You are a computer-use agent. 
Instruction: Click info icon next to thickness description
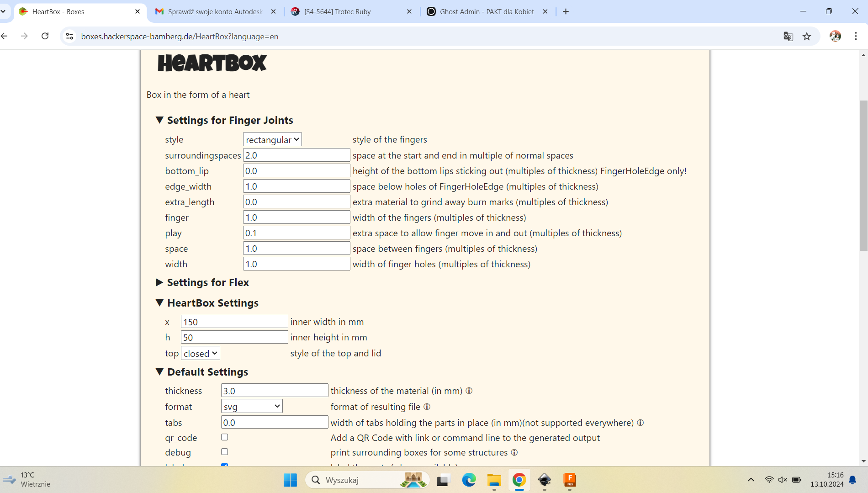click(469, 391)
